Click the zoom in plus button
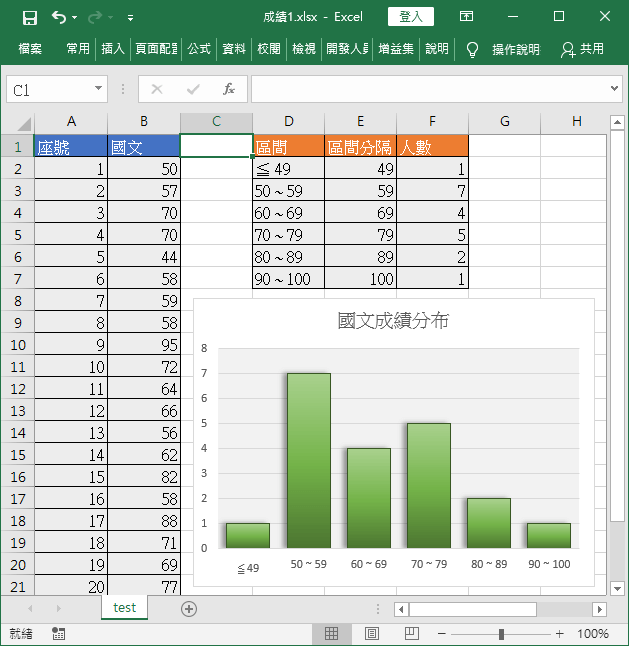Viewport: 629px width, 646px height. (x=559, y=634)
